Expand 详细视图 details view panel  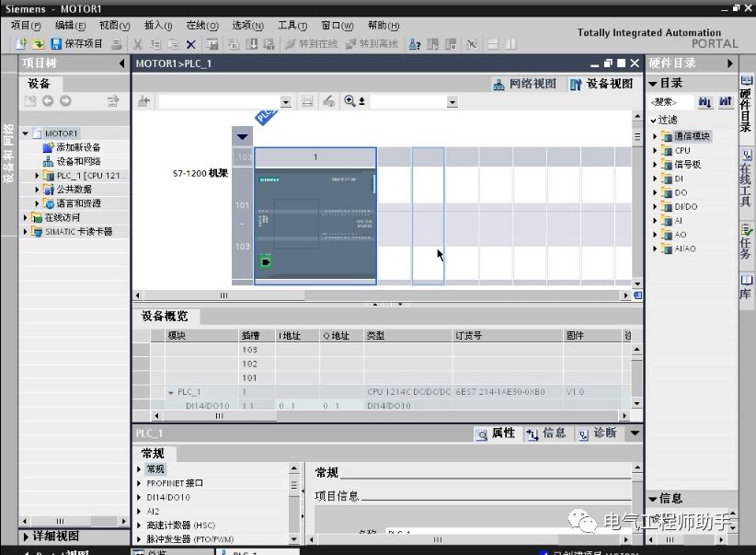click(x=26, y=537)
